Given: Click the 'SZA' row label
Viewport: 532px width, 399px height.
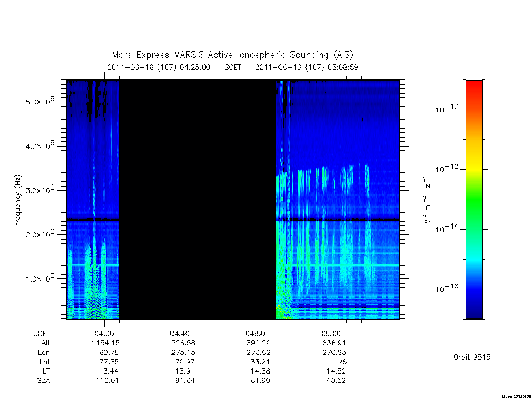Looking at the screenshot, I should 44,381.
